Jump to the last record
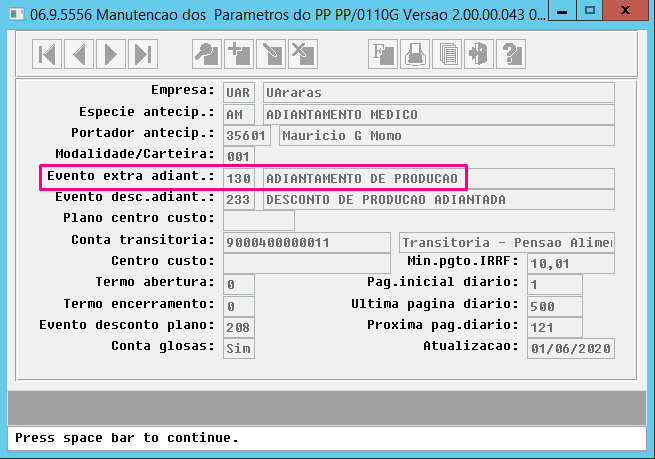 point(143,54)
